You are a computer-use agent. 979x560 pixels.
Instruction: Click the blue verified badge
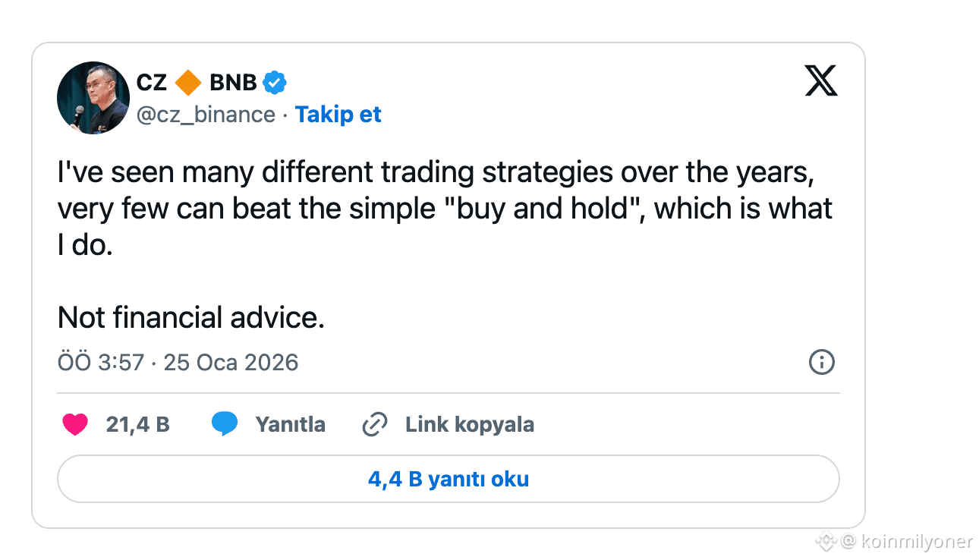274,82
